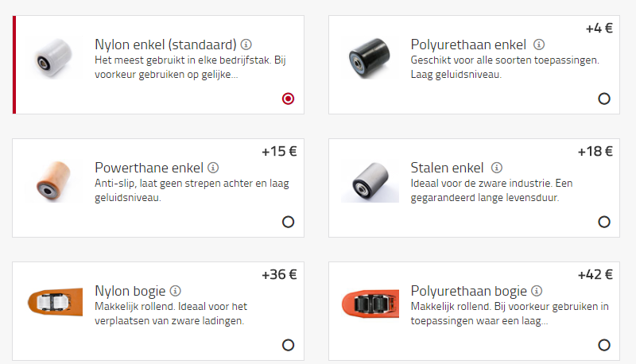
Task: Open info icon next to Nylon enkel (standaard)
Action: tap(246, 45)
